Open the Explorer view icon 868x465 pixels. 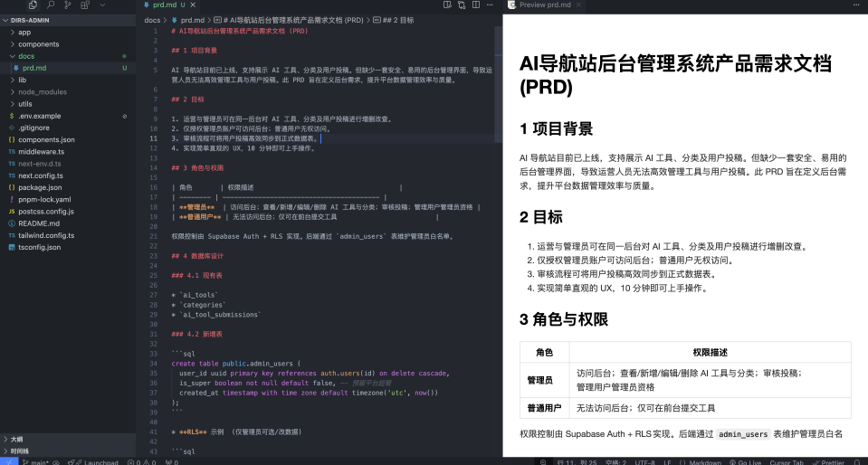point(33,5)
